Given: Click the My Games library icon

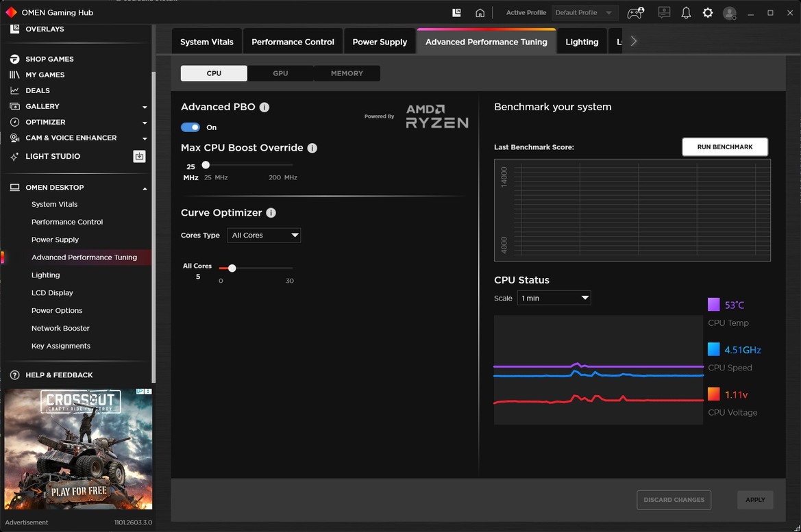Looking at the screenshot, I should [x=15, y=75].
